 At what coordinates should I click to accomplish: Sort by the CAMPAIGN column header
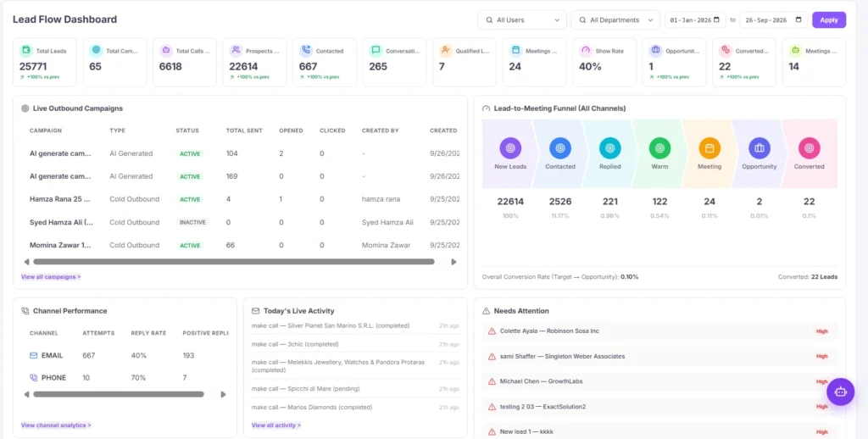pyautogui.click(x=46, y=131)
